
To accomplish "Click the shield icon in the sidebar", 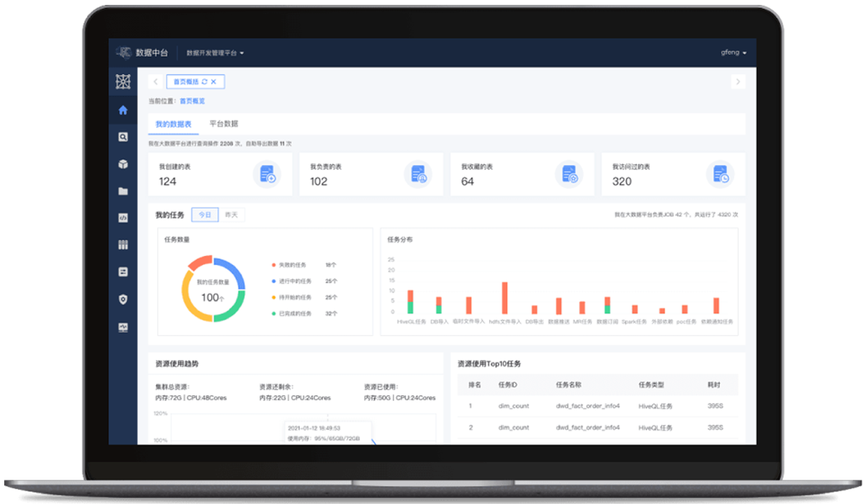I will click(x=123, y=299).
